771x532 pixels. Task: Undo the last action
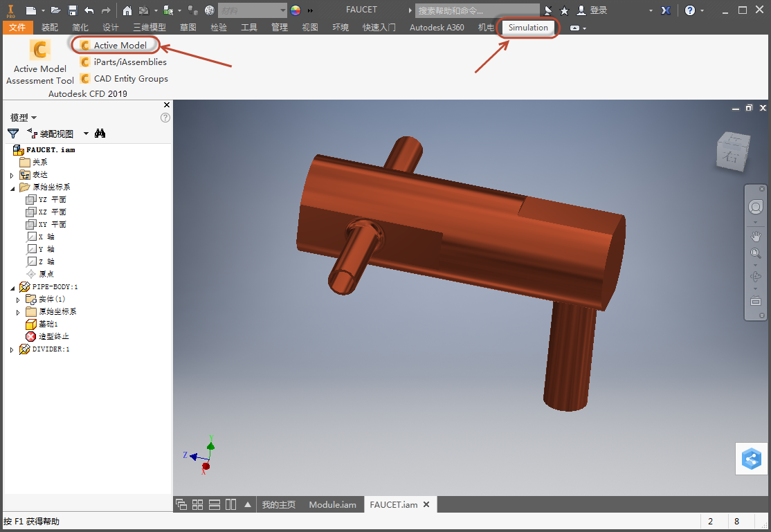tap(89, 10)
